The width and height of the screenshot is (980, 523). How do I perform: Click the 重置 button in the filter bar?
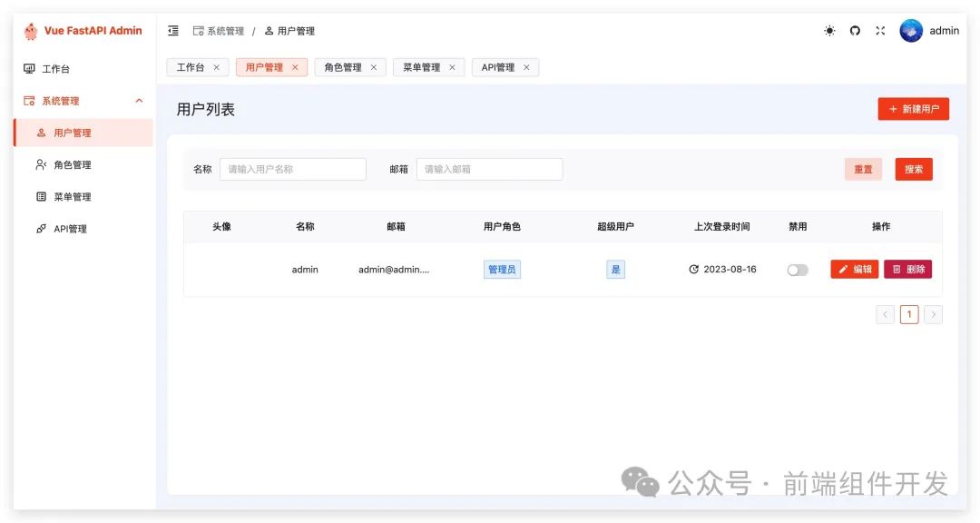(x=862, y=169)
